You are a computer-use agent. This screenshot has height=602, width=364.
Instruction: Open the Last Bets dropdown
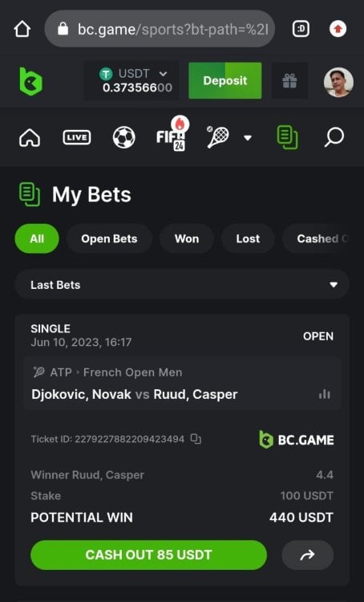(x=182, y=284)
